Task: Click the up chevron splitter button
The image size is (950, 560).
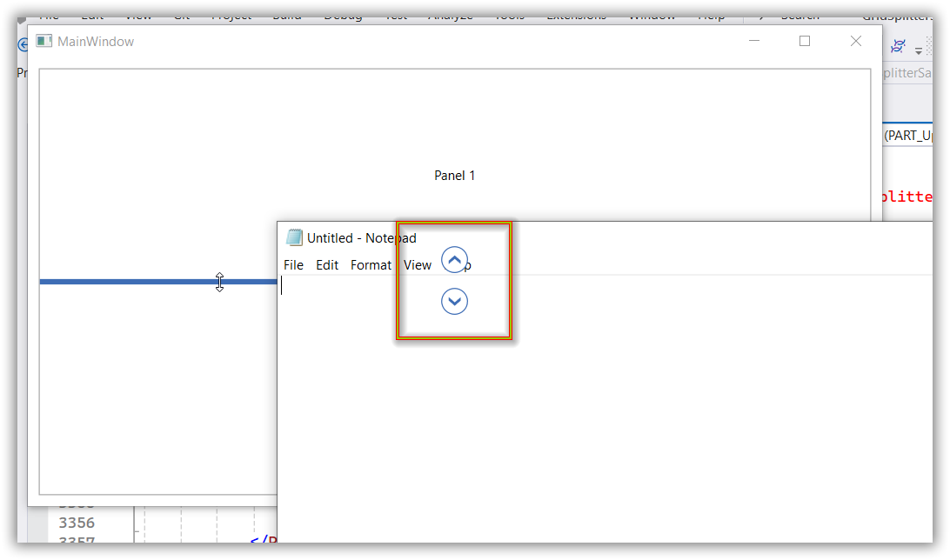Action: 454,260
